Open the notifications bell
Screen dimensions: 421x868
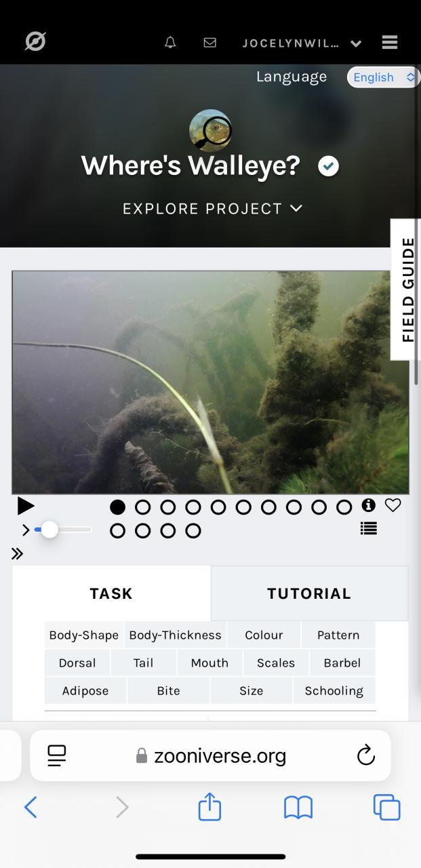[x=170, y=43]
